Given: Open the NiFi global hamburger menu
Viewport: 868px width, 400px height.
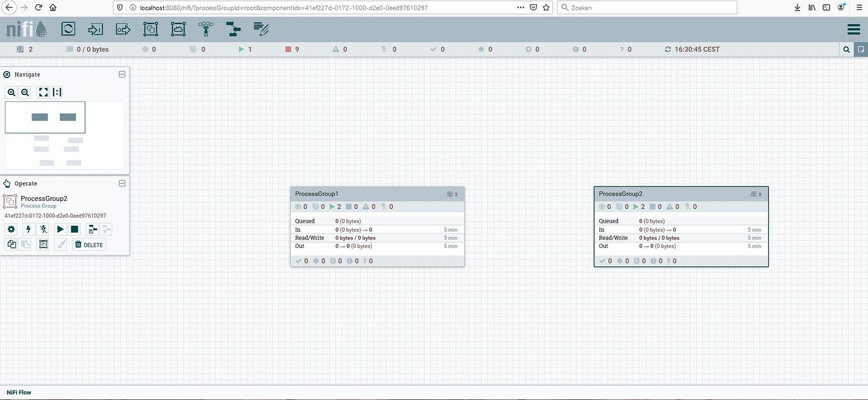Looking at the screenshot, I should [853, 29].
